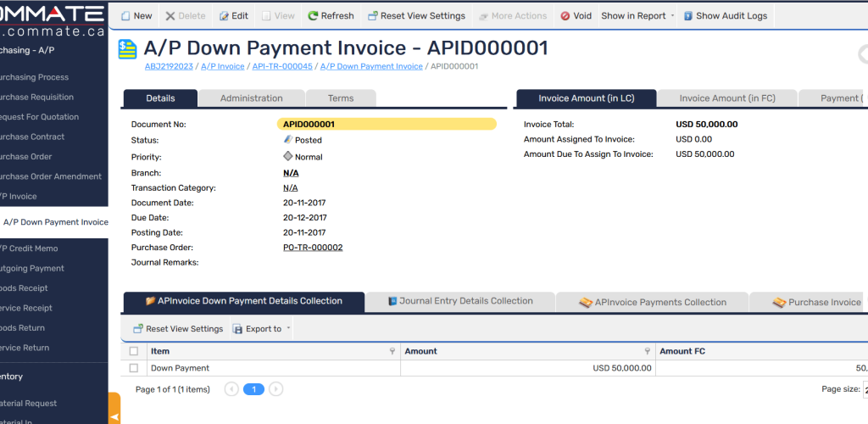868x424 pixels.
Task: Open Journal Entry Details Collection tab
Action: [x=460, y=301]
